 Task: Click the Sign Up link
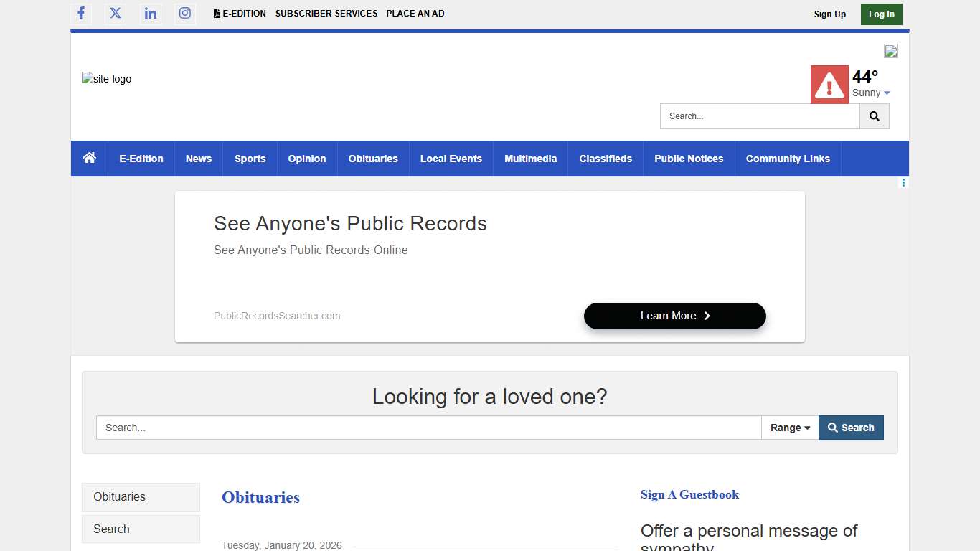click(830, 14)
